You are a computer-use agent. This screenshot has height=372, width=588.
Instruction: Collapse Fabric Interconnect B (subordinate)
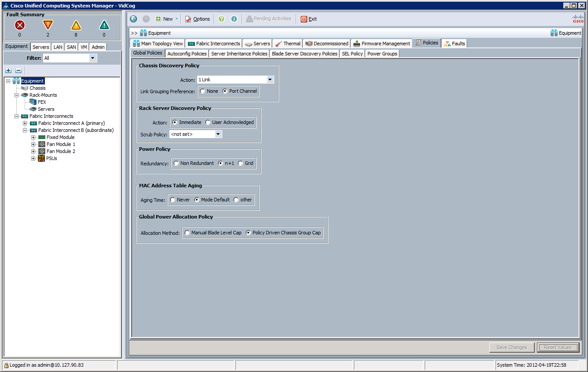coord(25,130)
